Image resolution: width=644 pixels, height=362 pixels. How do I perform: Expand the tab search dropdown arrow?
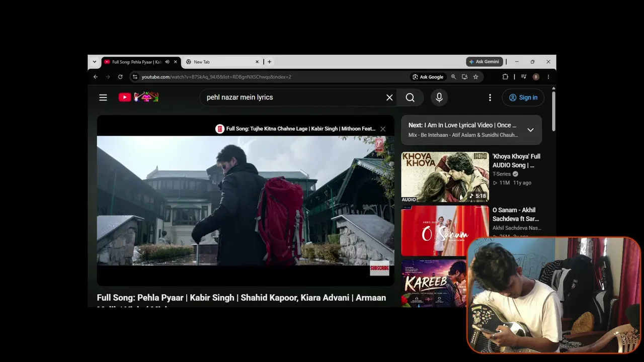[94, 62]
